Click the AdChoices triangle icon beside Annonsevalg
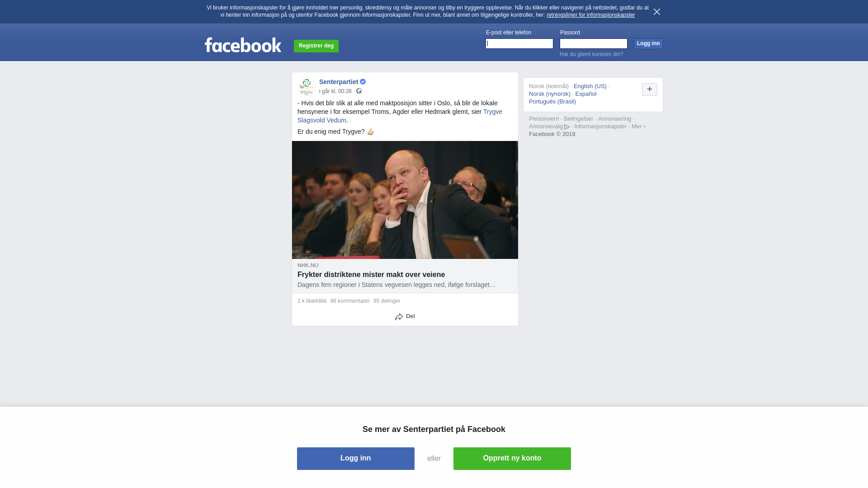Screen dimensions: 868x488 coord(567,127)
